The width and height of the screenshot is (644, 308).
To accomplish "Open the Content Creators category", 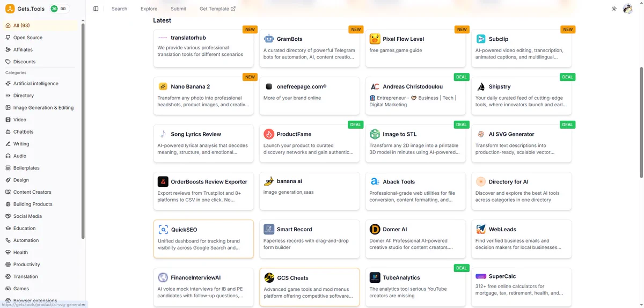I will (40, 192).
